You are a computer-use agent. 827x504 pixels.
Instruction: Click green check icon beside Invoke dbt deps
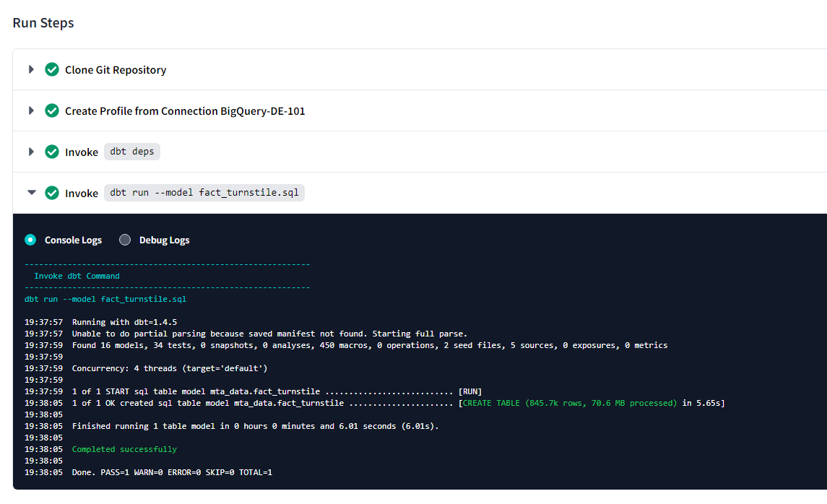tap(52, 152)
